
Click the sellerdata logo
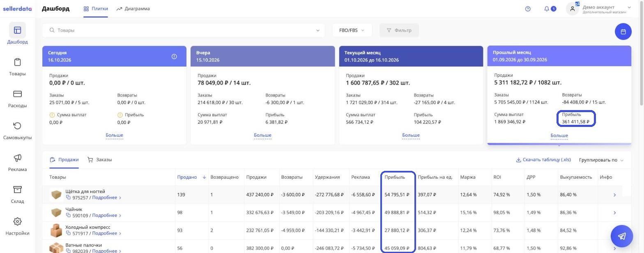coord(17,8)
